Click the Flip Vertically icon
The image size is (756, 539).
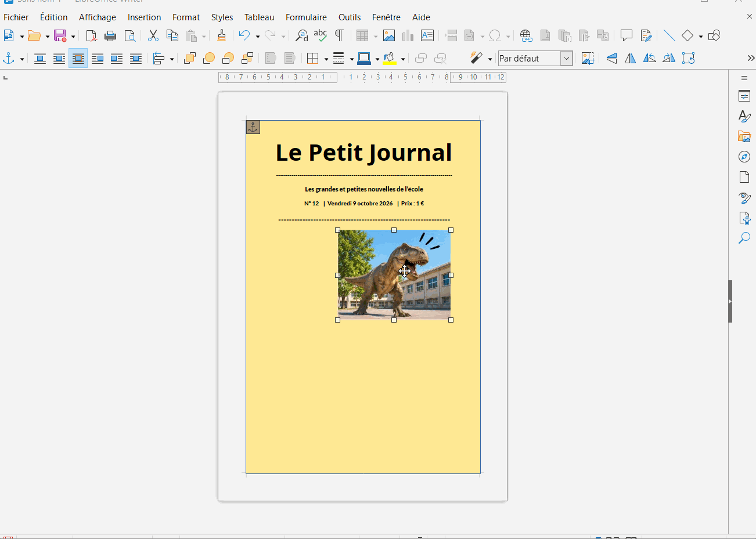611,58
